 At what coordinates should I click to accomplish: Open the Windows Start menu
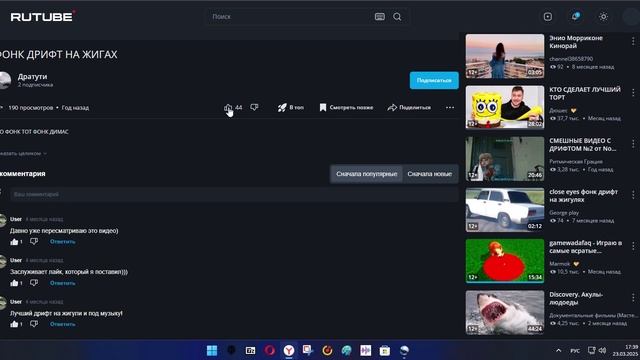pos(212,350)
